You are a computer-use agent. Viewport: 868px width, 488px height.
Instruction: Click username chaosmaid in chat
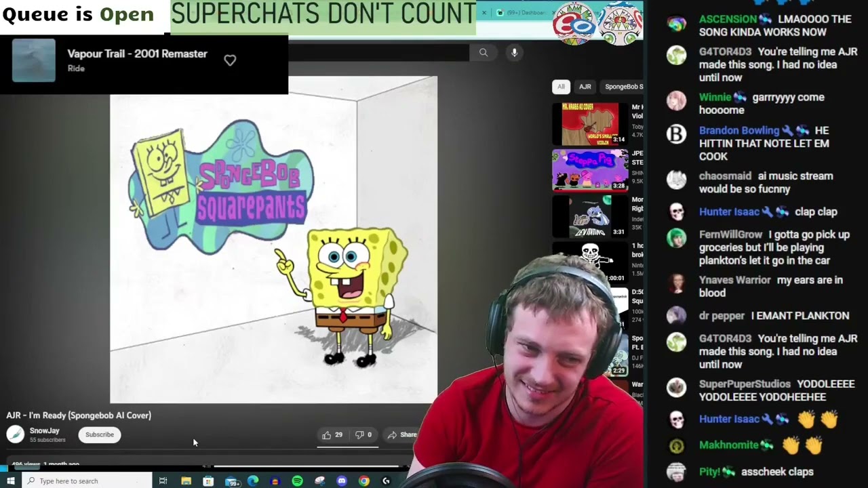pyautogui.click(x=725, y=176)
